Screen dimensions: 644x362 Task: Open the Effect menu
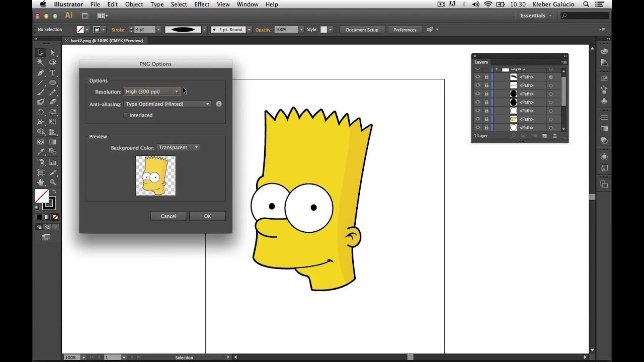202,5
